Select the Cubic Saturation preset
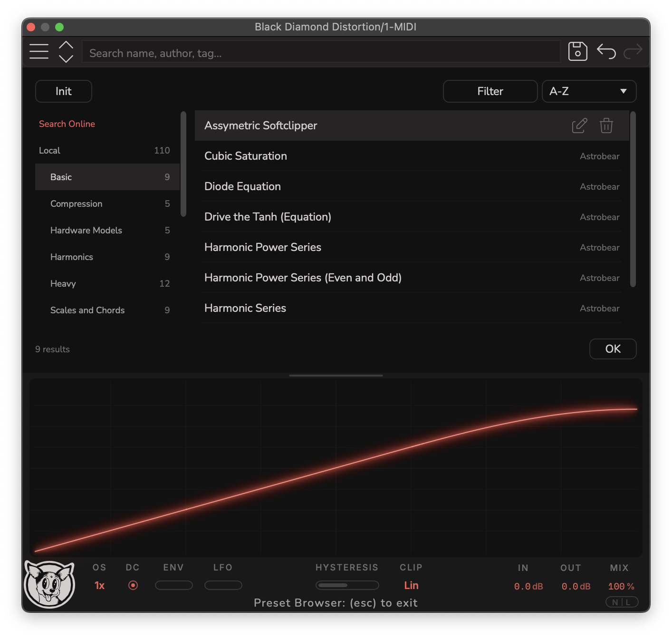This screenshot has height=638, width=672. [412, 156]
